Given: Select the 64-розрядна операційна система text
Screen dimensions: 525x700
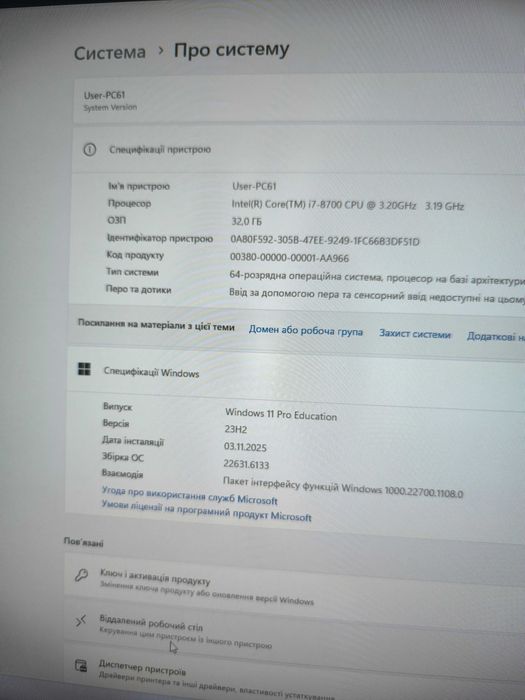Looking at the screenshot, I should coord(377,278).
